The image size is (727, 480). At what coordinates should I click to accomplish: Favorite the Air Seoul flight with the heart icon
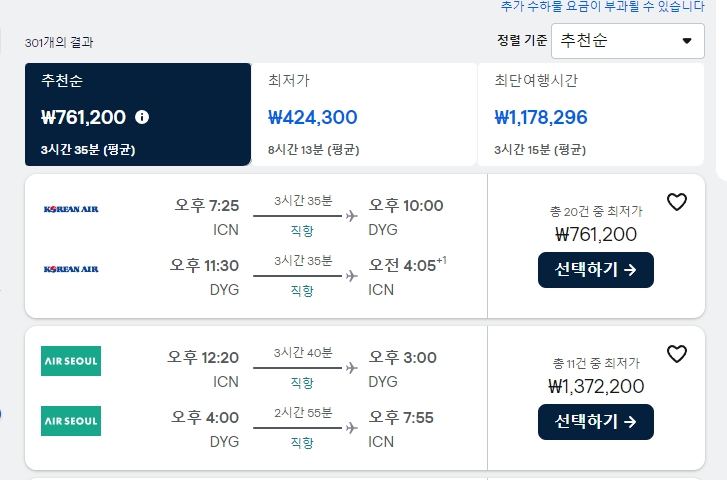676,354
